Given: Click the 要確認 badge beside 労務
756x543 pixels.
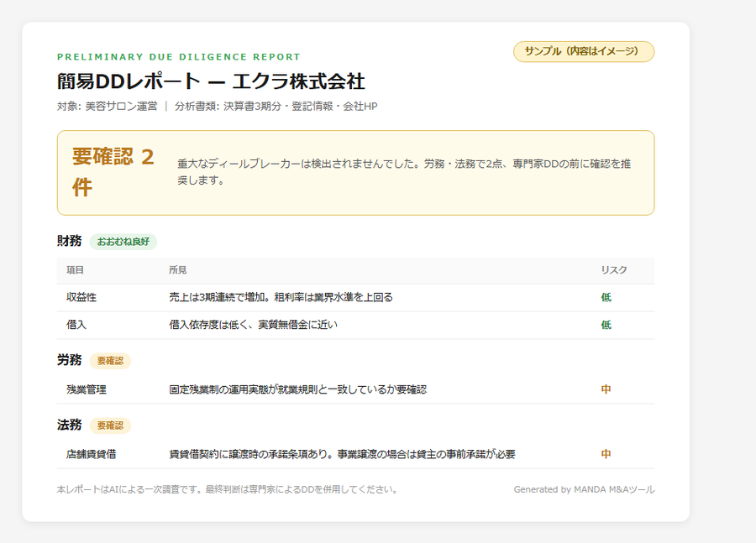Looking at the screenshot, I should [110, 361].
